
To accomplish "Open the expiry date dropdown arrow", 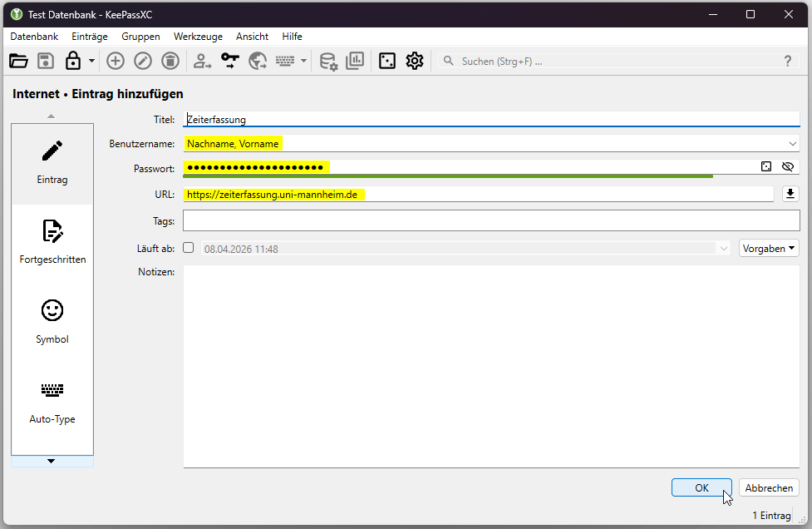I will [x=724, y=249].
